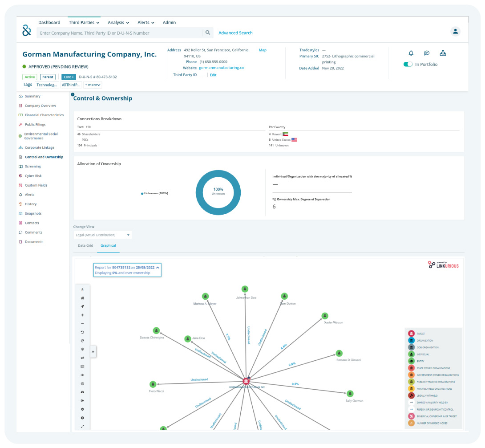Open the Alerts dropdown menu
The width and height of the screenshot is (485, 448).
(x=145, y=23)
